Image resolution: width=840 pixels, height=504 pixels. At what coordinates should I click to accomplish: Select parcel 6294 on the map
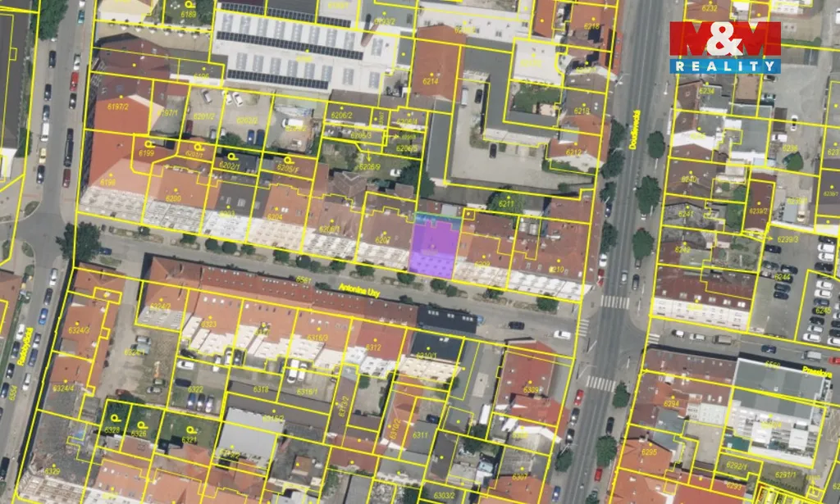671,403
